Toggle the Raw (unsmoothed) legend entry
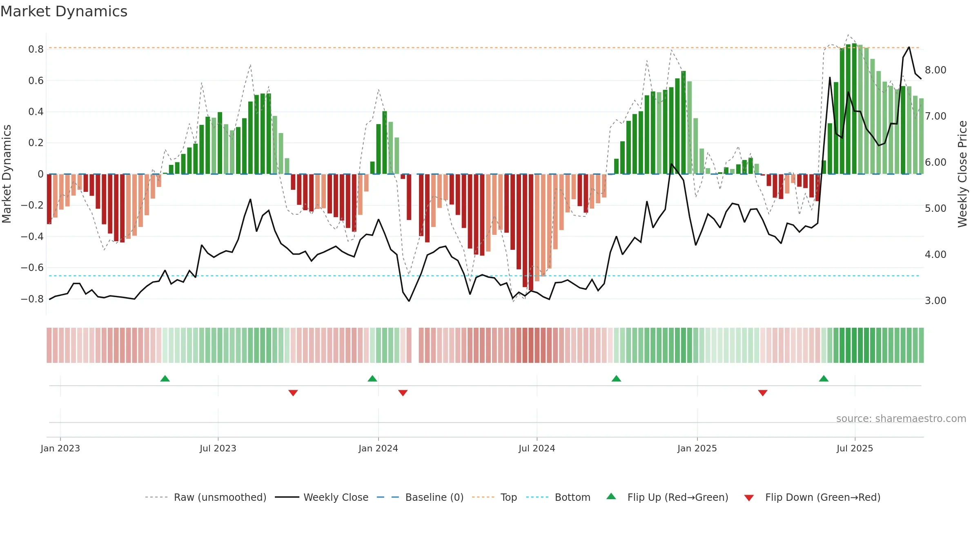 coord(206,497)
